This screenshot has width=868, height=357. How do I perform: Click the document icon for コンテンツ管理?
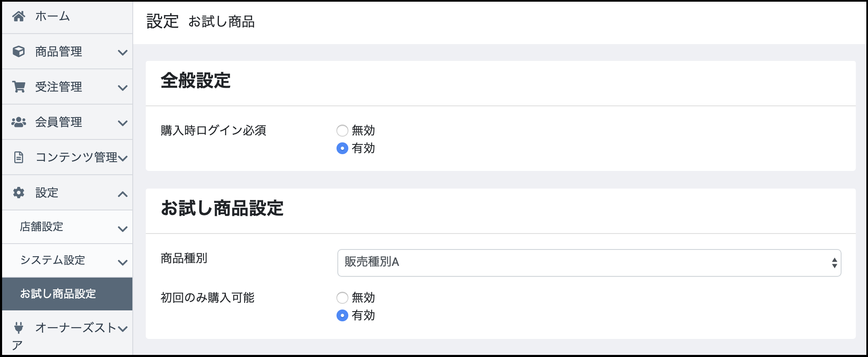[18, 157]
